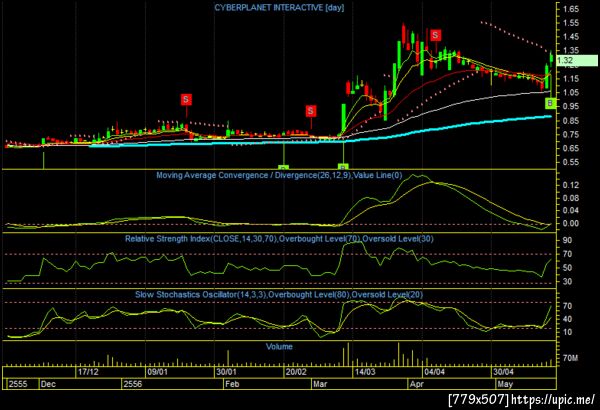Click the 04/04 date label
The height and width of the screenshot is (410, 600).
tap(434, 372)
